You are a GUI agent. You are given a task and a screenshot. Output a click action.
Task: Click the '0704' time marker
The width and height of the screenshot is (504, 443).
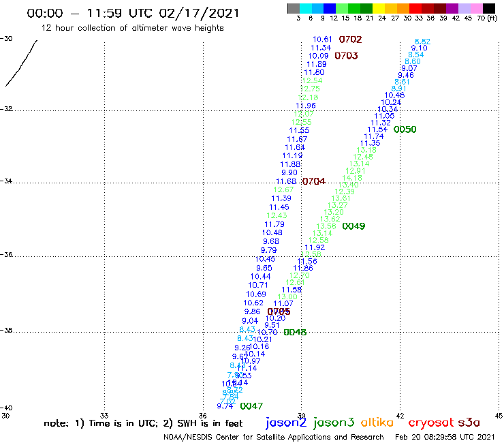pos(314,181)
